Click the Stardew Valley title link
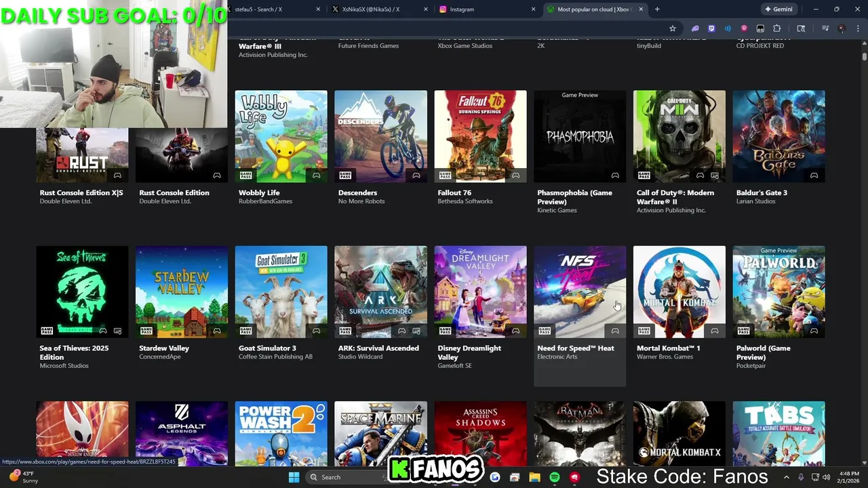 pyautogui.click(x=164, y=348)
